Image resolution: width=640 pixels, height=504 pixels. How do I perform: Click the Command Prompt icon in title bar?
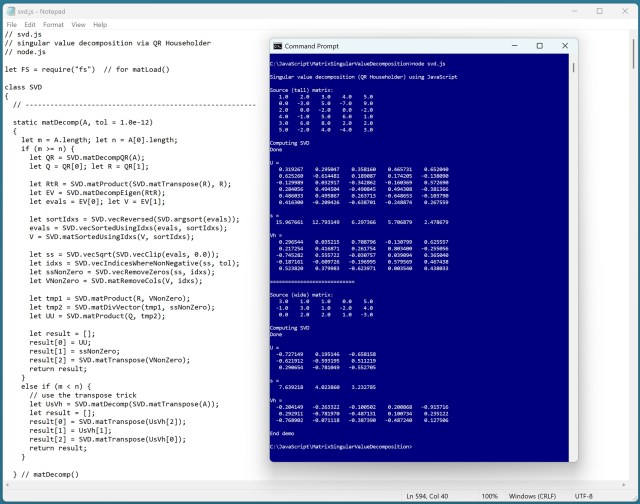[x=277, y=46]
